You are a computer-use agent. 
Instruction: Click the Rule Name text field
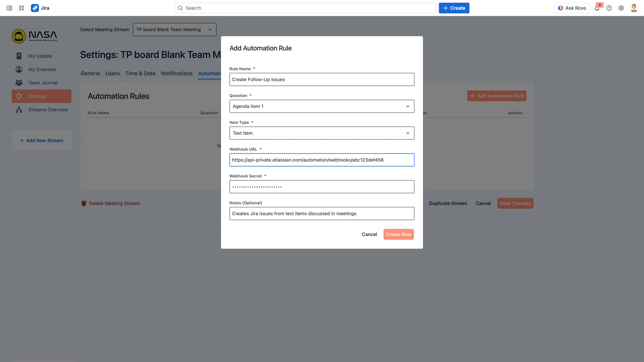[x=322, y=79]
